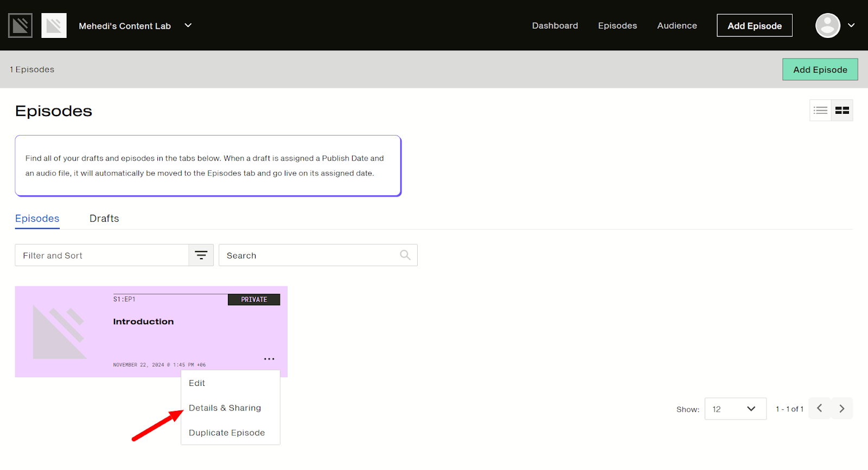Click the magnifying glass search icon
Screen dimensions: 868x470
pos(405,255)
